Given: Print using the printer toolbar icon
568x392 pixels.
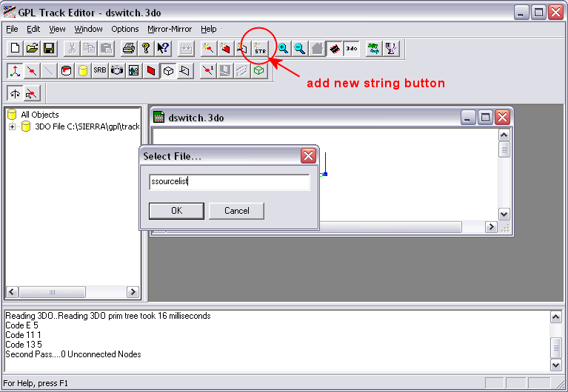Looking at the screenshot, I should (128, 49).
